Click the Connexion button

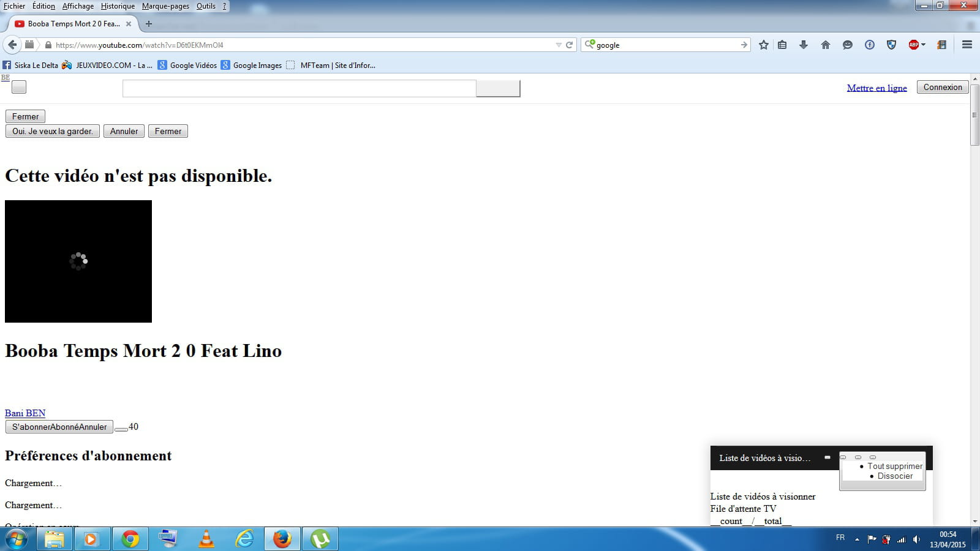click(943, 87)
